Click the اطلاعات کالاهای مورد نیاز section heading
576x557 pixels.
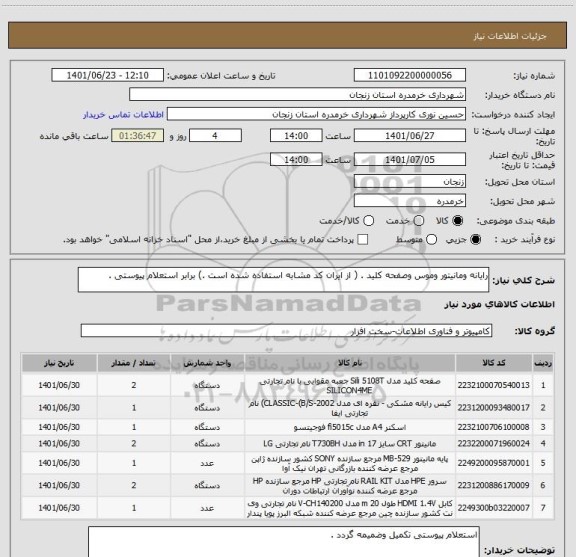point(500,305)
